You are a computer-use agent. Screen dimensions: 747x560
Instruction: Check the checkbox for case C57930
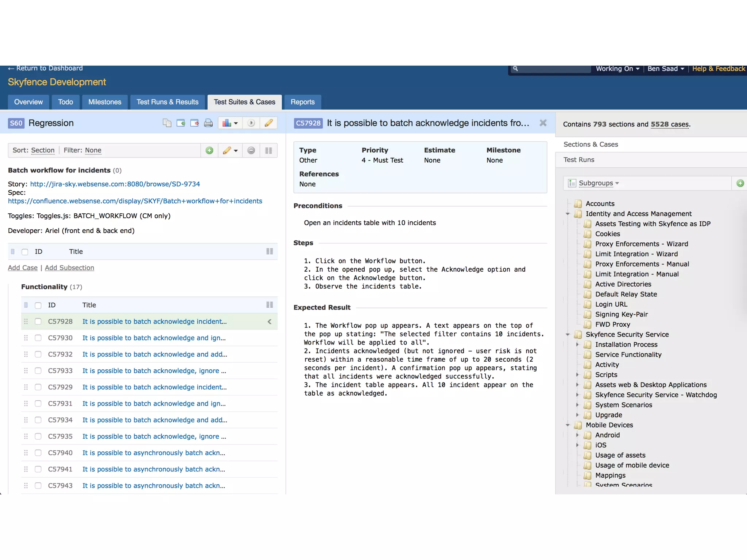[38, 338]
